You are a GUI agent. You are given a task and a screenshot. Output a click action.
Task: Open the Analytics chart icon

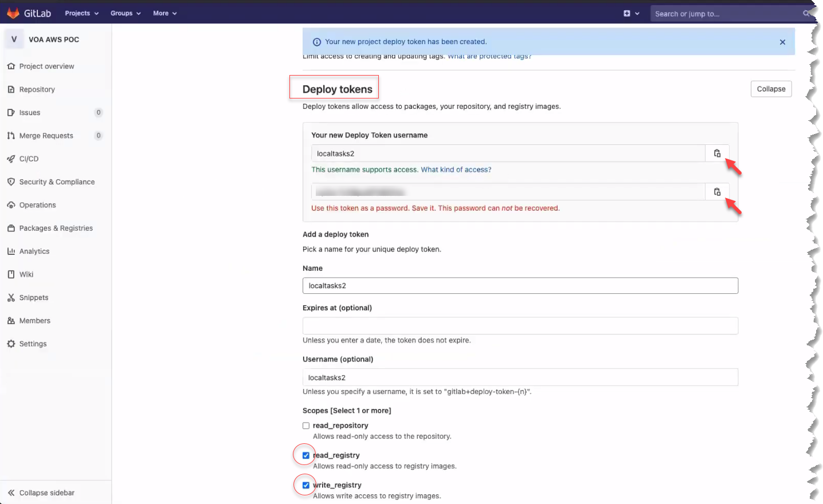coord(11,251)
